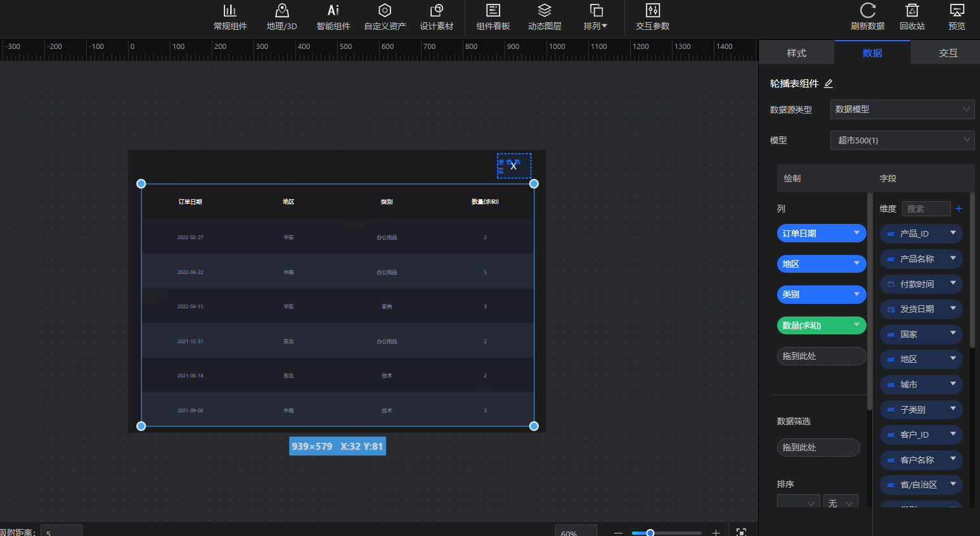Open the empty 排序 field dropdown
The height and width of the screenshot is (536, 980).
coord(799,502)
